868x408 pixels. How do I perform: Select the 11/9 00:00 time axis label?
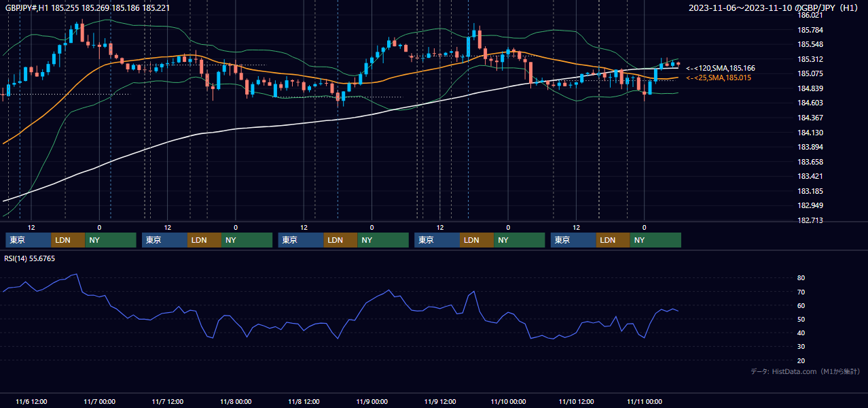pos(372,401)
